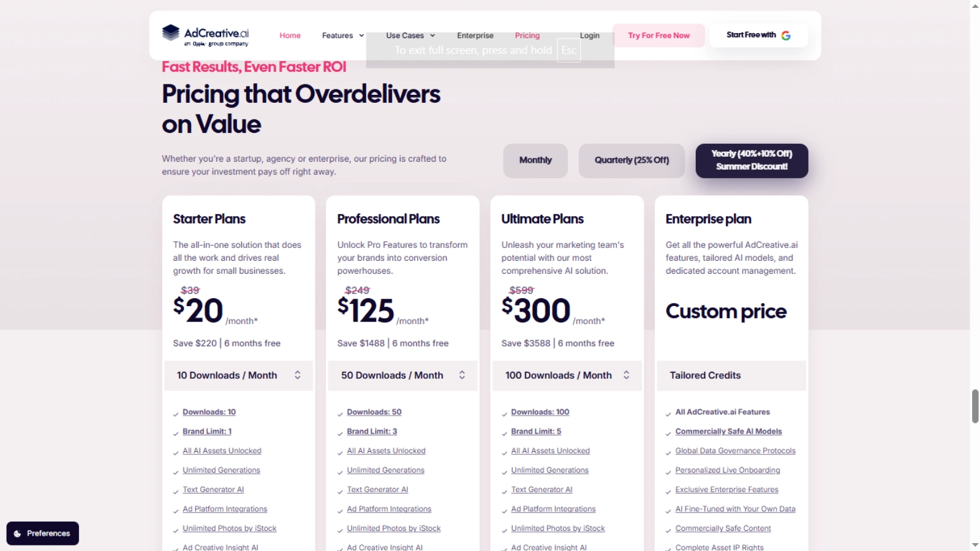Select Quarterly (25% Off) billing
This screenshot has height=551, width=980.
point(631,160)
